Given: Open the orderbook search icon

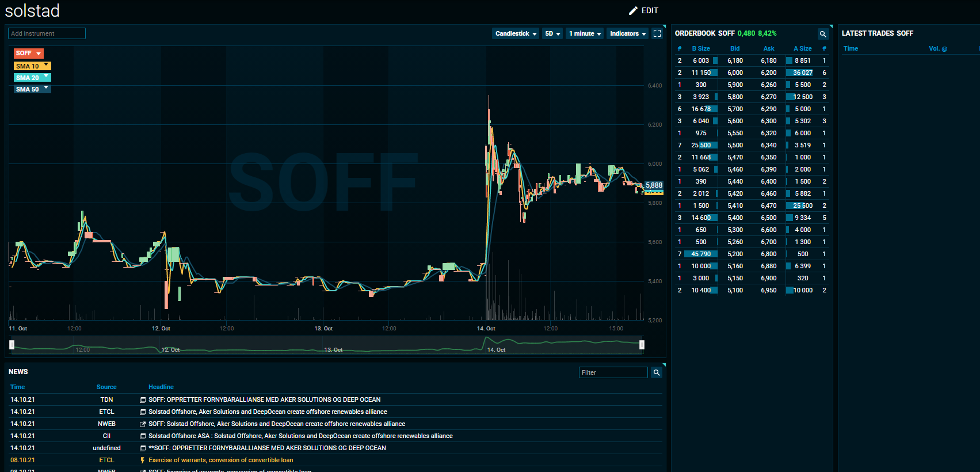Looking at the screenshot, I should pos(823,34).
